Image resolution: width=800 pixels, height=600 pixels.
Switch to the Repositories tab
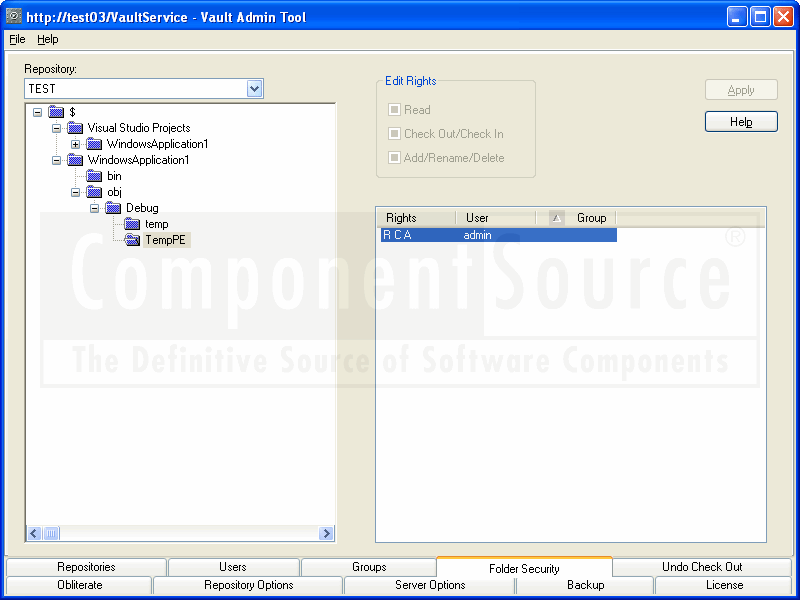[86, 567]
